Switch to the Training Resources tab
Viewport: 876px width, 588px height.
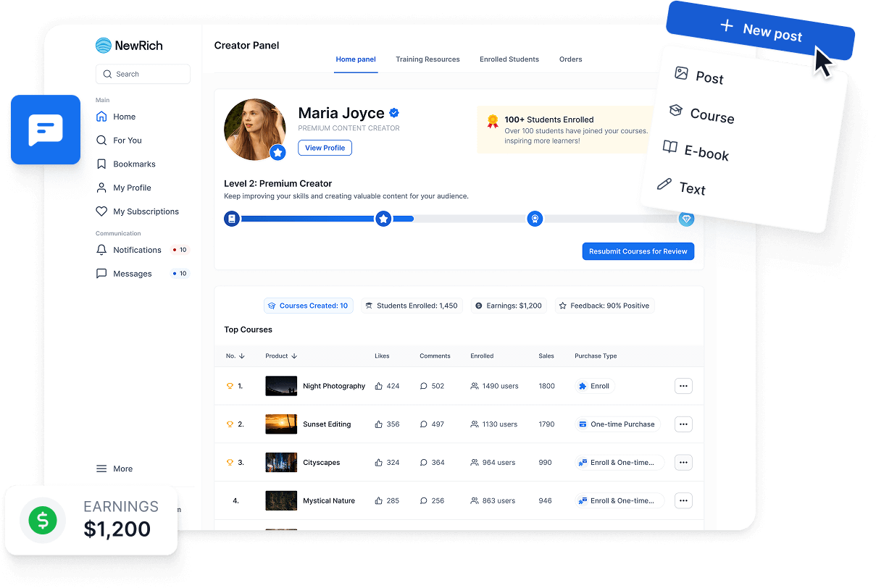[427, 59]
